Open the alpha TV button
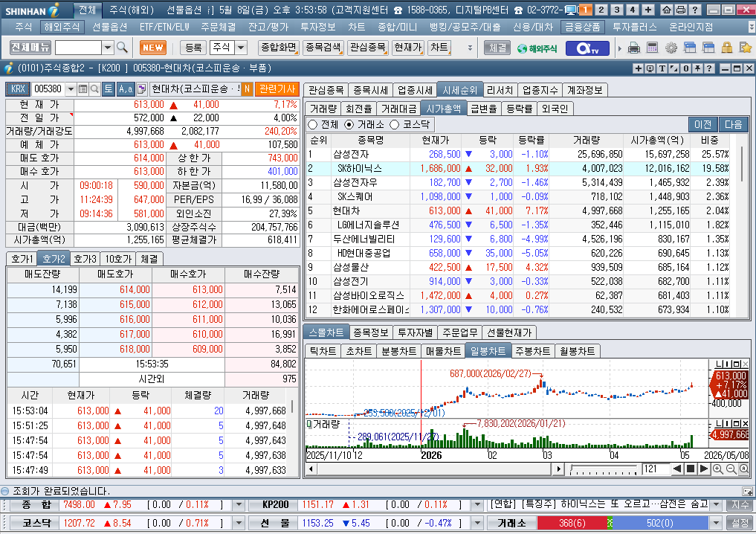 [x=588, y=48]
